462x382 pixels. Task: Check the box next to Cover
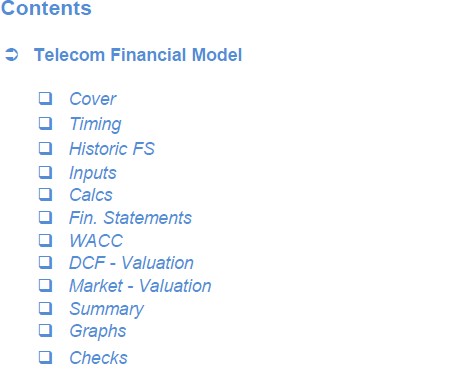[46, 99]
